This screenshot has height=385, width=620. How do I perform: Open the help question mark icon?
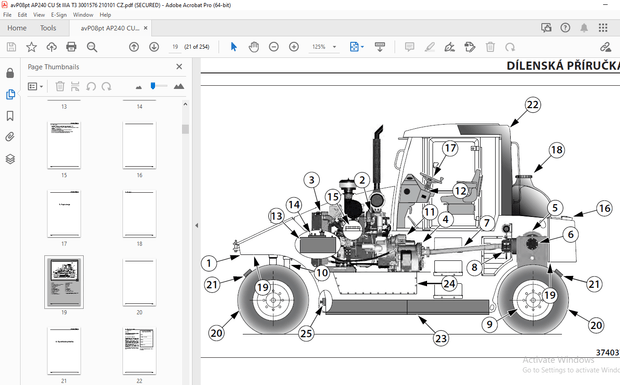tap(565, 28)
